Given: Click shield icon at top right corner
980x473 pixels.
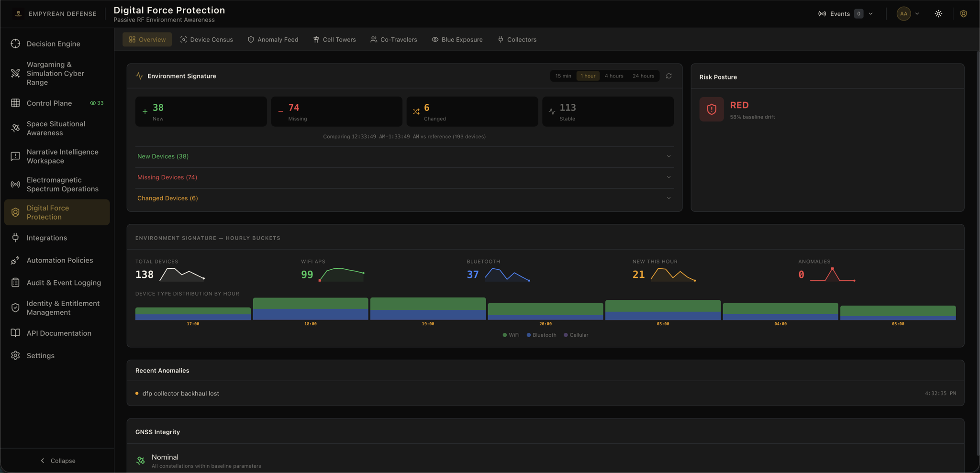Looking at the screenshot, I should coord(963,14).
